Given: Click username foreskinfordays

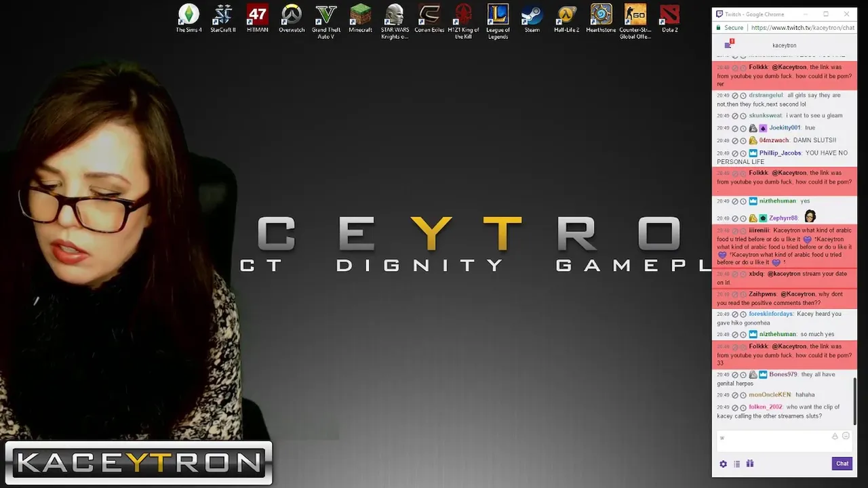Looking at the screenshot, I should (x=771, y=314).
